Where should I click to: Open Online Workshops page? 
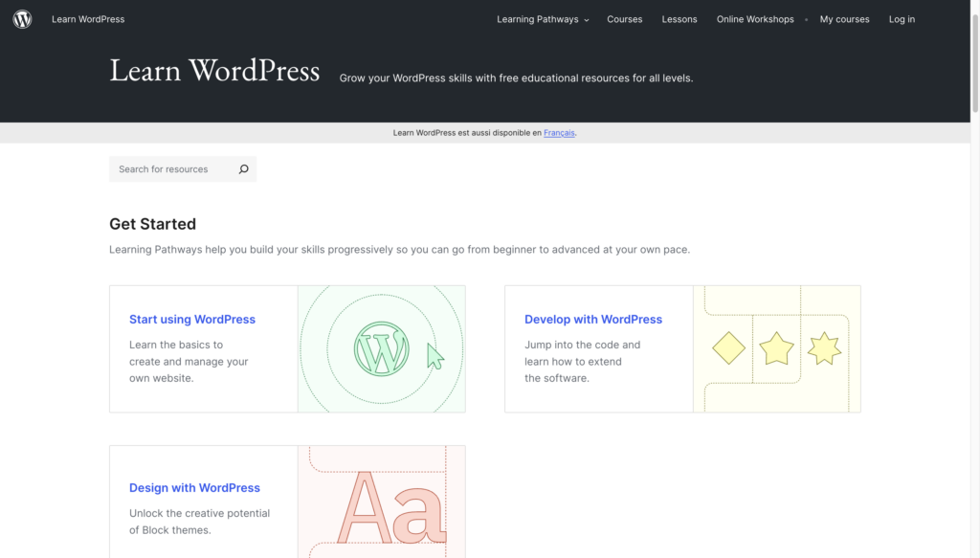click(755, 19)
